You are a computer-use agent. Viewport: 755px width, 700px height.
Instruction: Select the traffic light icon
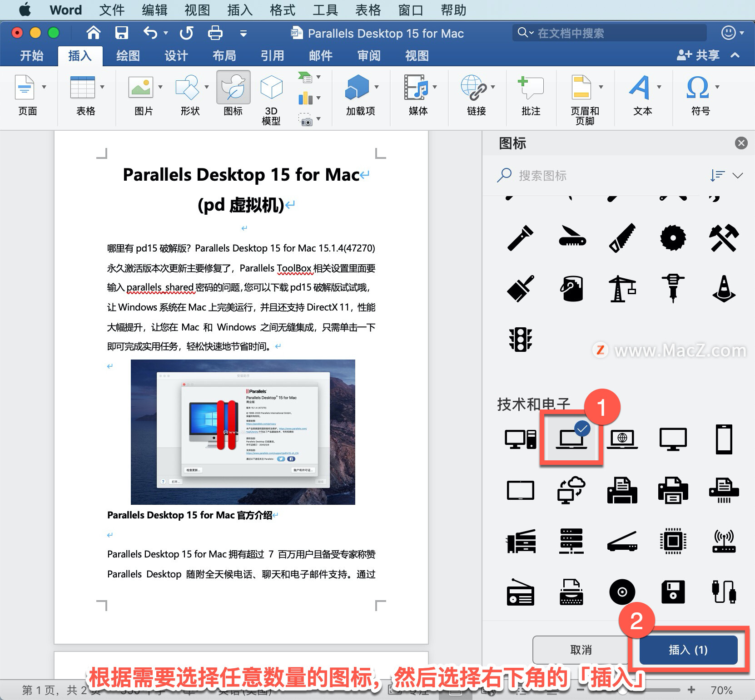(x=521, y=339)
